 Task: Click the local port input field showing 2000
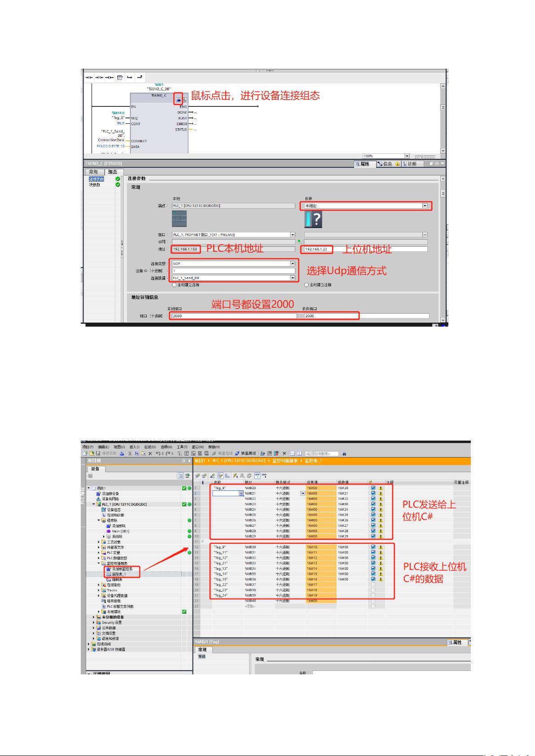233,316
